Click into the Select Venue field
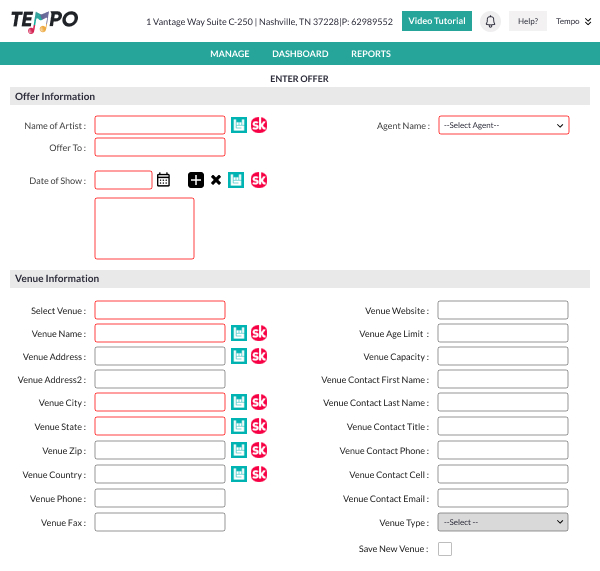 (x=160, y=311)
